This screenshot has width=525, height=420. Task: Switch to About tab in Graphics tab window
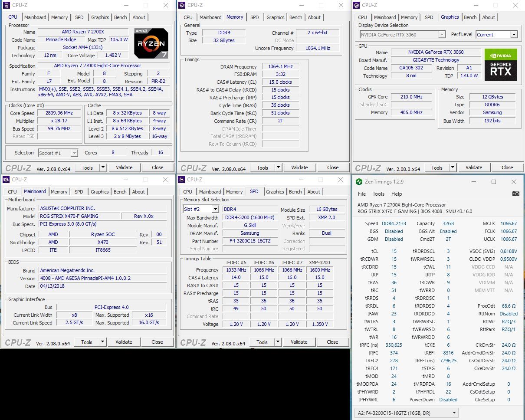tap(489, 17)
